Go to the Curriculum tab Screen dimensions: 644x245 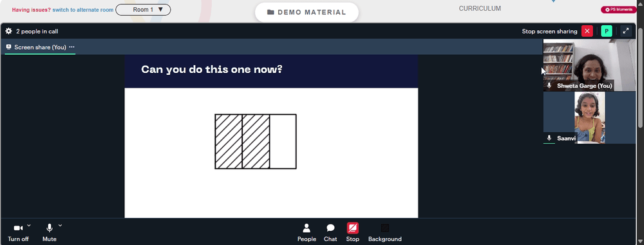[x=480, y=8]
